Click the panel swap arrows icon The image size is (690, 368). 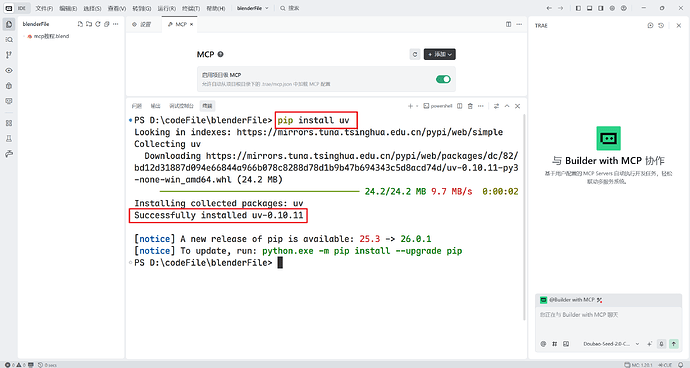[496, 106]
